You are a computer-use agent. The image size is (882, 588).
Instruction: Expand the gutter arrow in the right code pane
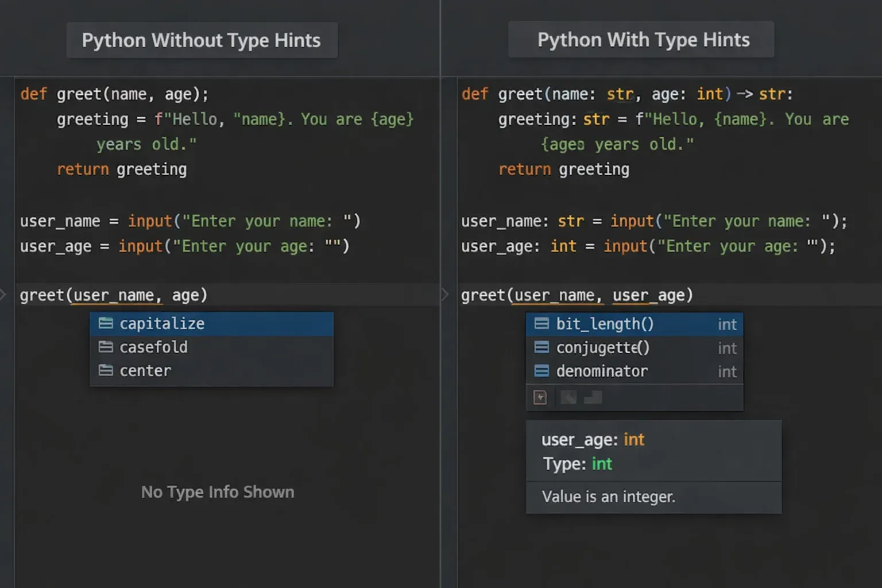(445, 295)
